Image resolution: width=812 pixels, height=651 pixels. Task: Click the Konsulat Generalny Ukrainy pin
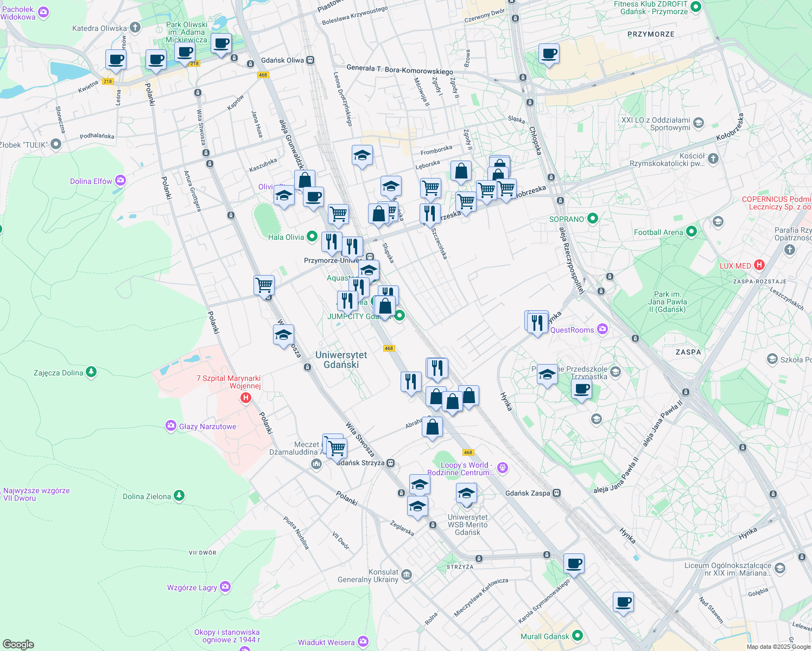pos(407,575)
